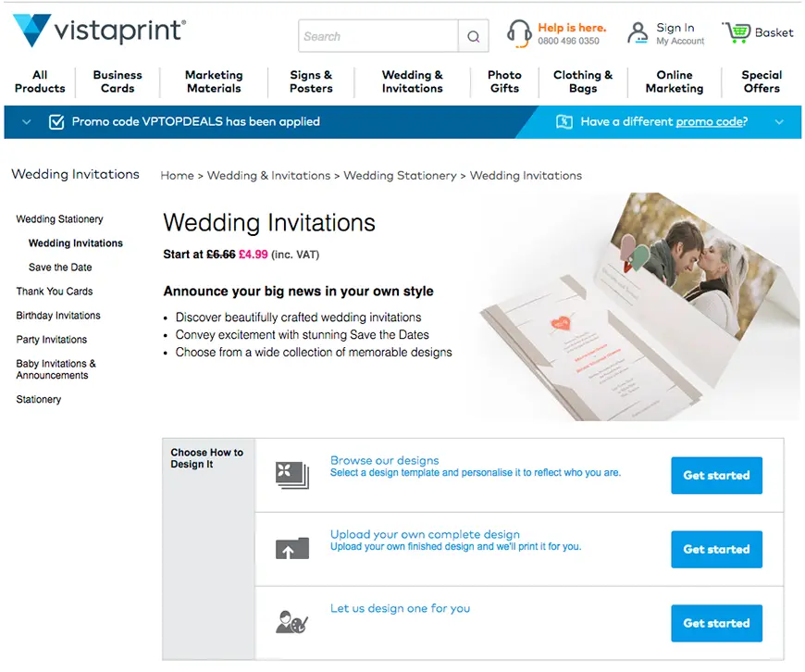Collapse the promo banner with the left chevron
The image size is (805, 672).
pyautogui.click(x=25, y=121)
